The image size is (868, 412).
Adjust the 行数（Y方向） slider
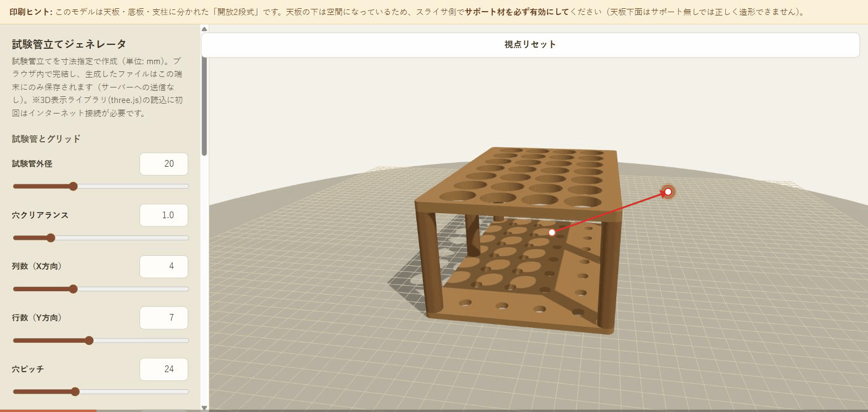coord(101,341)
